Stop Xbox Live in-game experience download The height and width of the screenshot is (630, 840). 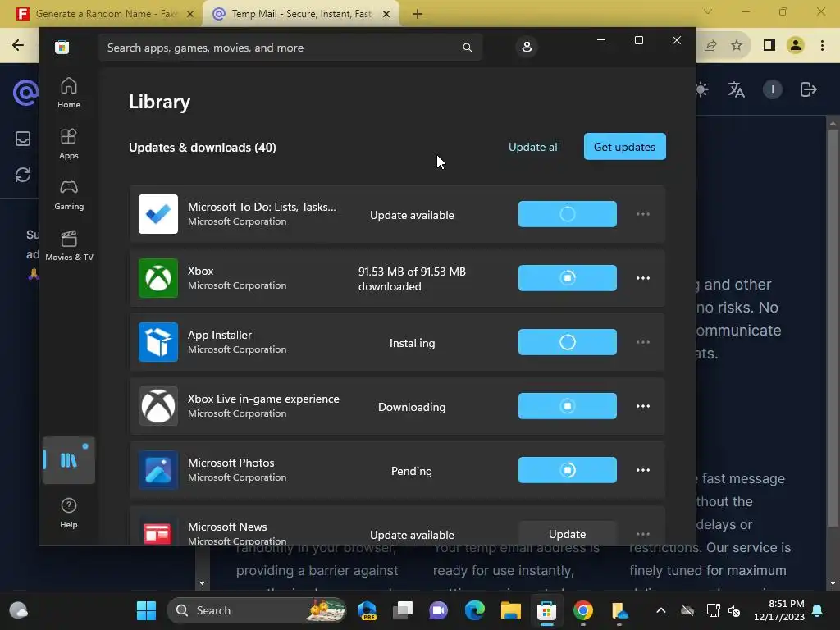click(x=568, y=406)
